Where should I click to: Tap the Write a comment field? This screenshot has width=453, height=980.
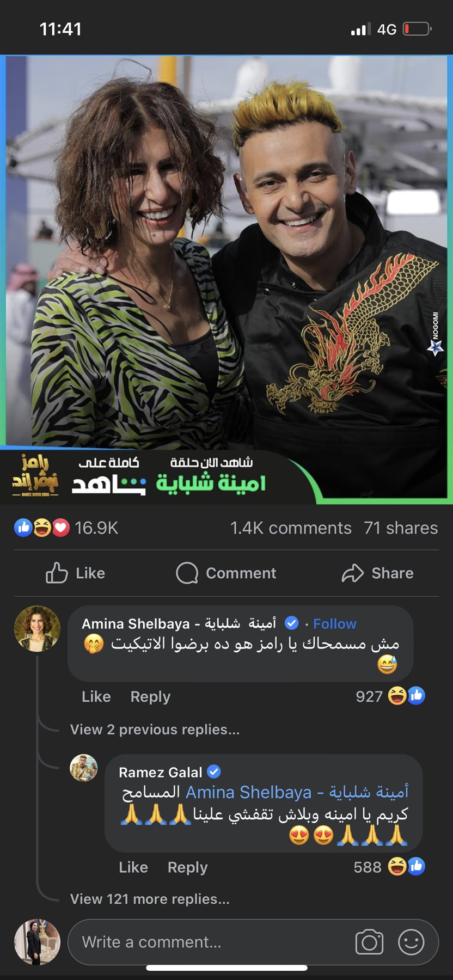pyautogui.click(x=253, y=942)
